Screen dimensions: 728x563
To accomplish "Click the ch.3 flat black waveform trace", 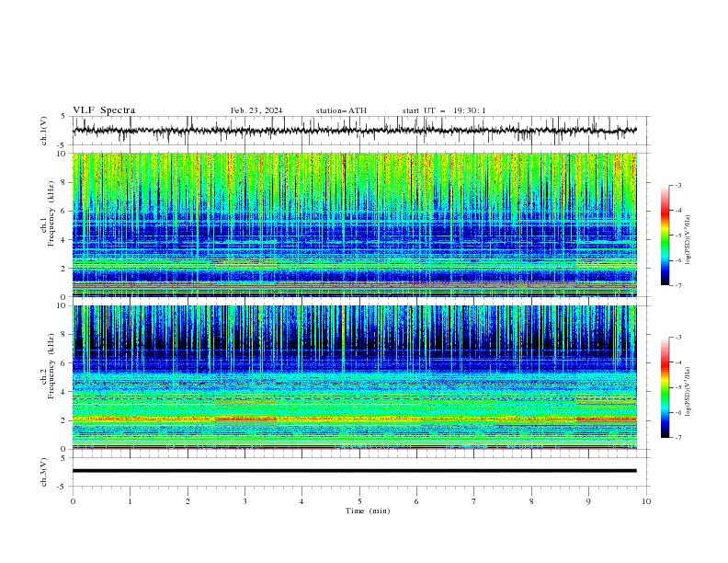I will tap(355, 471).
